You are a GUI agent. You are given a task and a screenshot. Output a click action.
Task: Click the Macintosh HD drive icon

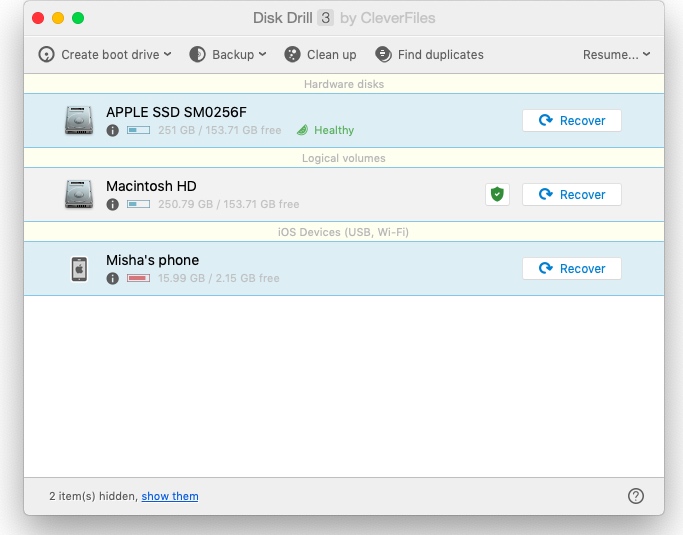[79, 194]
